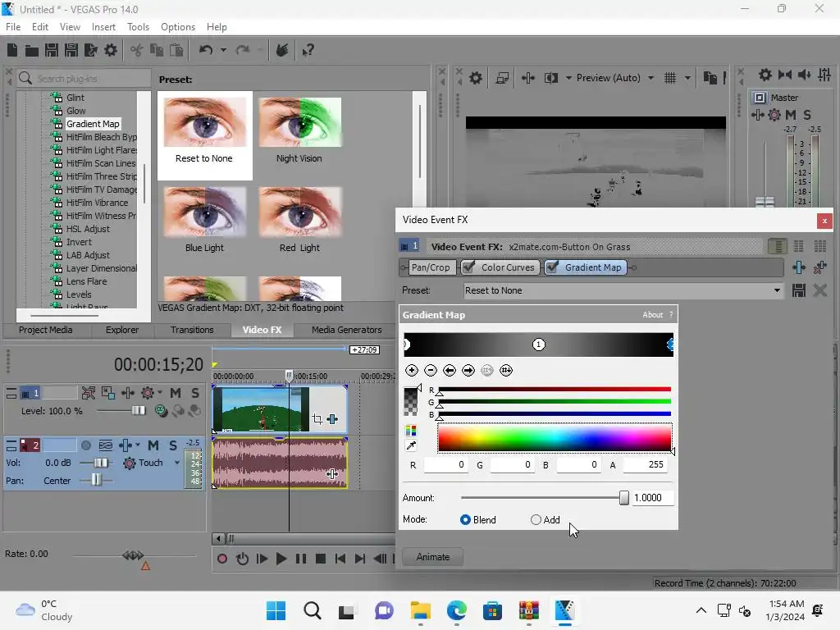
Task: Mute video track 1 with M
Action: coord(176,393)
